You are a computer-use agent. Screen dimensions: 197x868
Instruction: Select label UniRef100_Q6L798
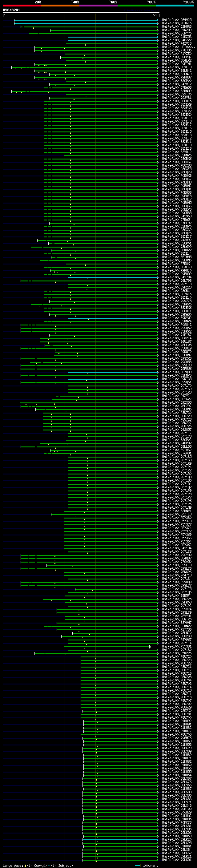pyautogui.click(x=177, y=281)
